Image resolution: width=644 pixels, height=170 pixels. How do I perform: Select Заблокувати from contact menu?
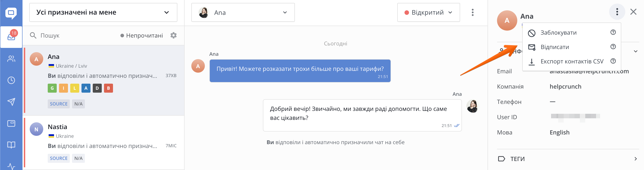click(558, 33)
